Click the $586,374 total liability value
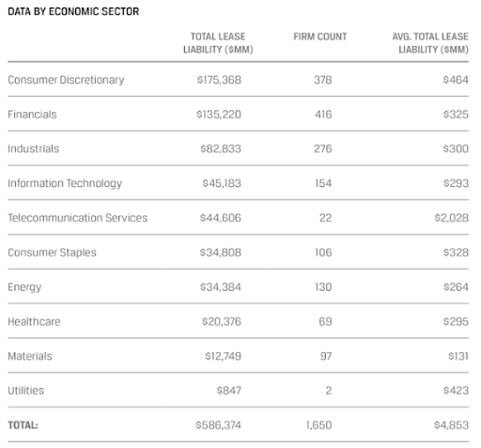The height and width of the screenshot is (448, 481). (218, 425)
